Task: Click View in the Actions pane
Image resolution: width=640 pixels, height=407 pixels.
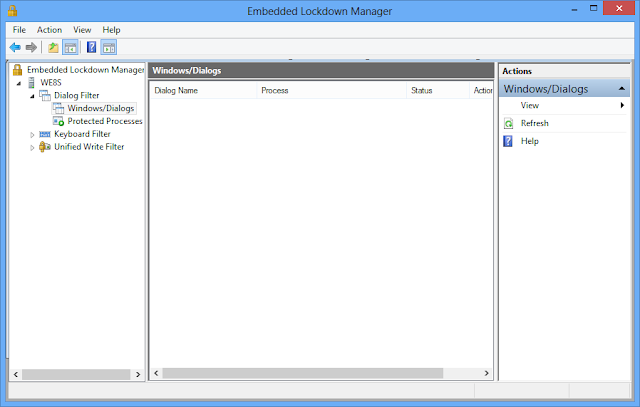Action: tap(529, 105)
